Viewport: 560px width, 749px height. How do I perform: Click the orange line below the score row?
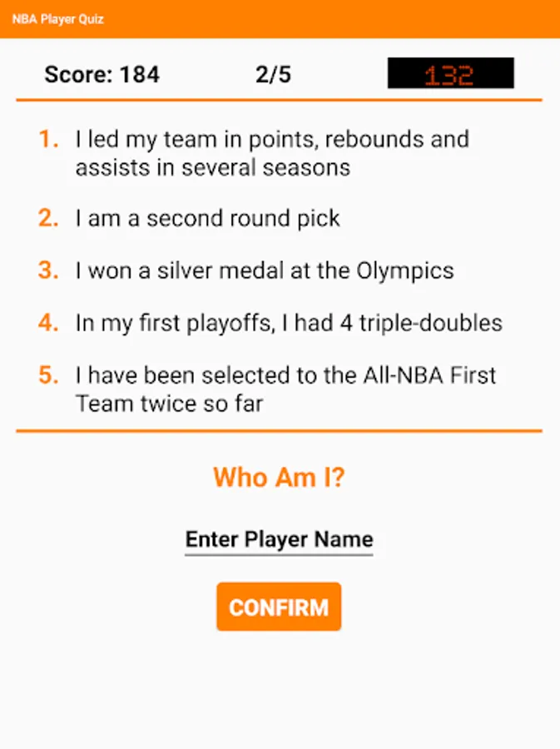(x=279, y=101)
